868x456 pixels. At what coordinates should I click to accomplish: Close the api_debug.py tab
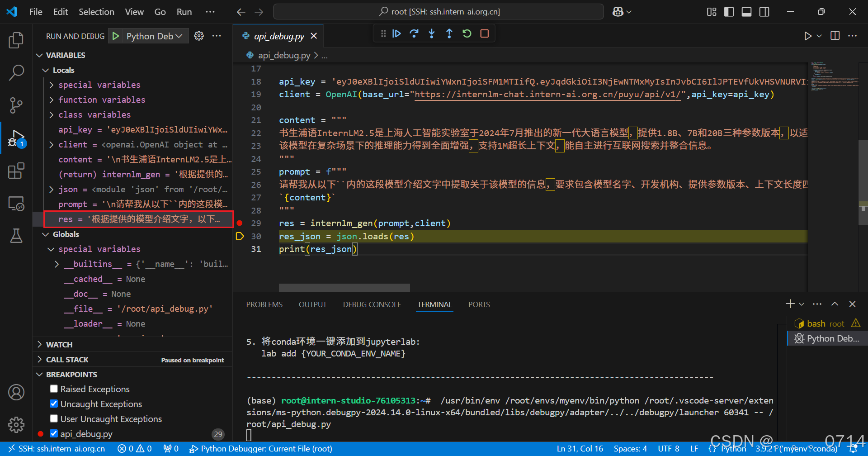pos(314,36)
